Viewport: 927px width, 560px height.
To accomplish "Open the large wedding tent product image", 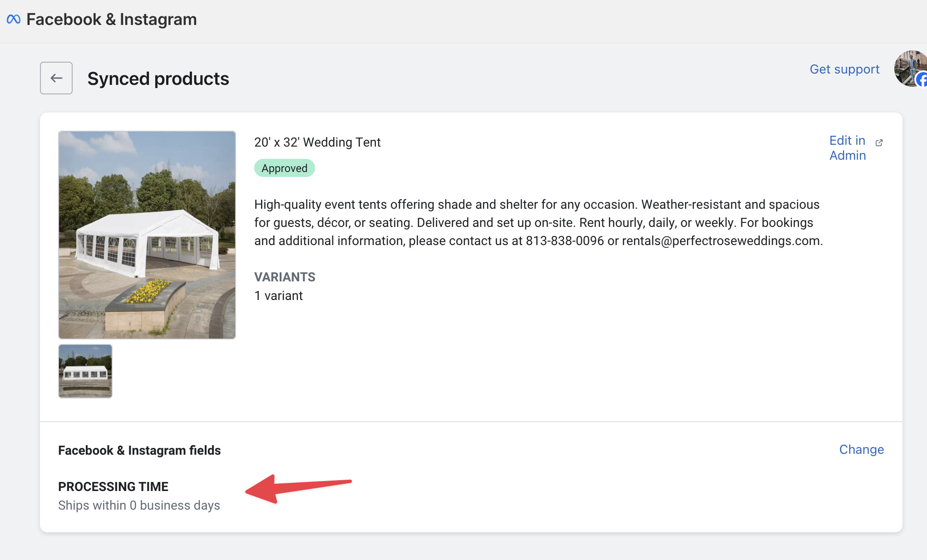I will click(x=147, y=235).
